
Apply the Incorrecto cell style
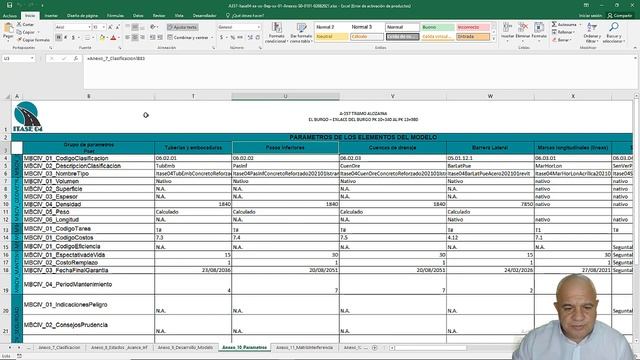click(x=473, y=27)
